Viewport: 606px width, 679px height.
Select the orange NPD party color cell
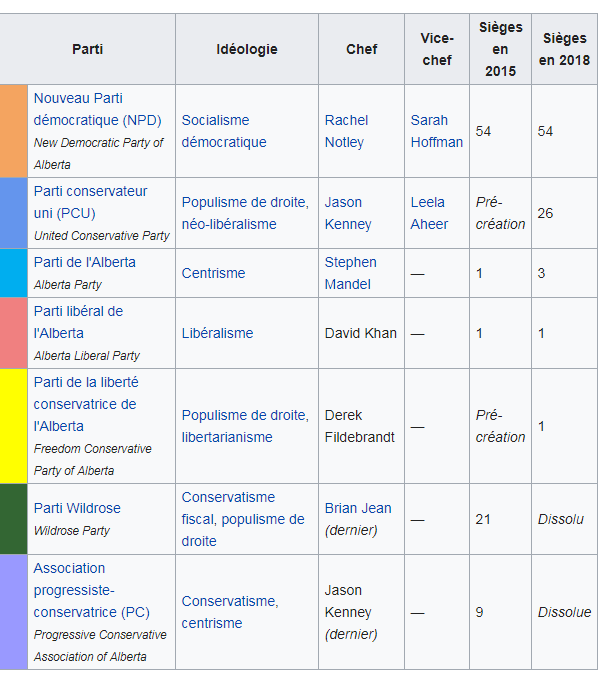pos(13,131)
